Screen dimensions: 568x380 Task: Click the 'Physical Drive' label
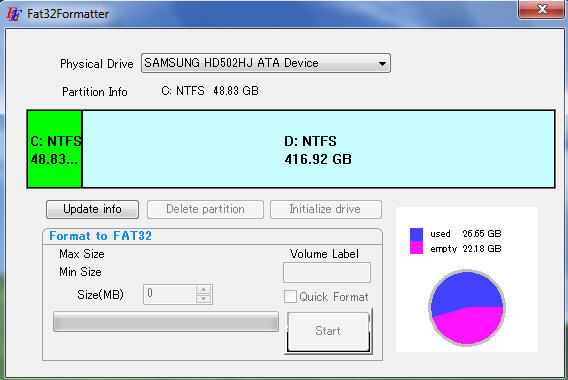coord(97,64)
